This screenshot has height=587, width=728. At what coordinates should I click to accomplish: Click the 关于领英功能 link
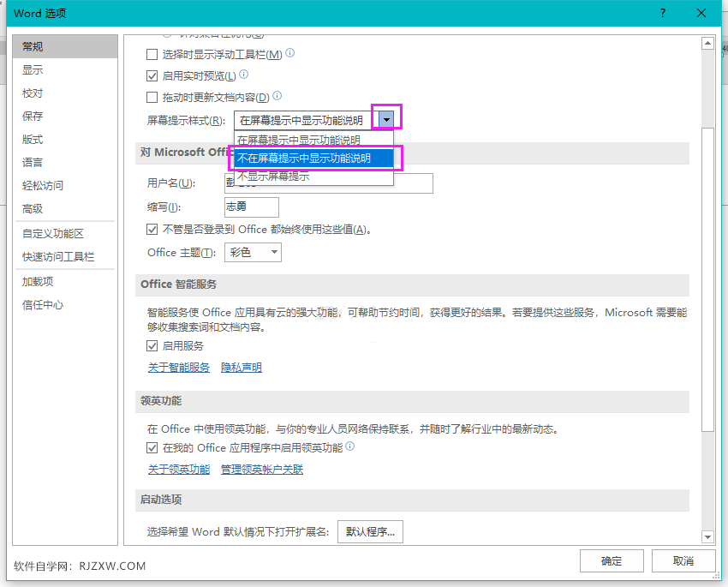click(x=178, y=469)
